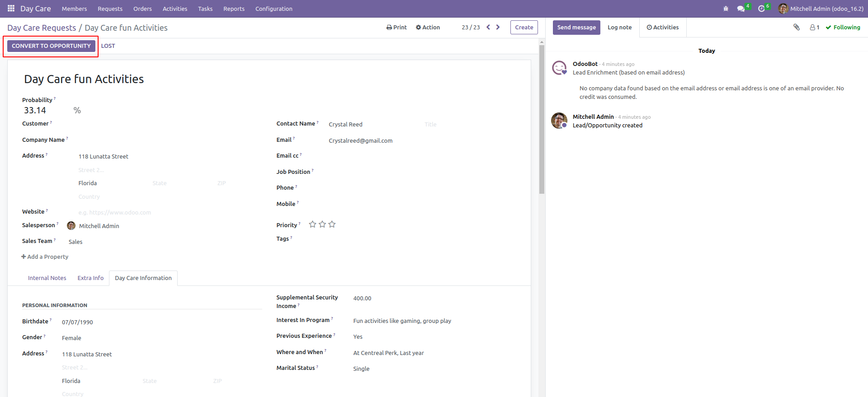The width and height of the screenshot is (868, 397).
Task: Schedule Activities in chatter
Action: 663,27
